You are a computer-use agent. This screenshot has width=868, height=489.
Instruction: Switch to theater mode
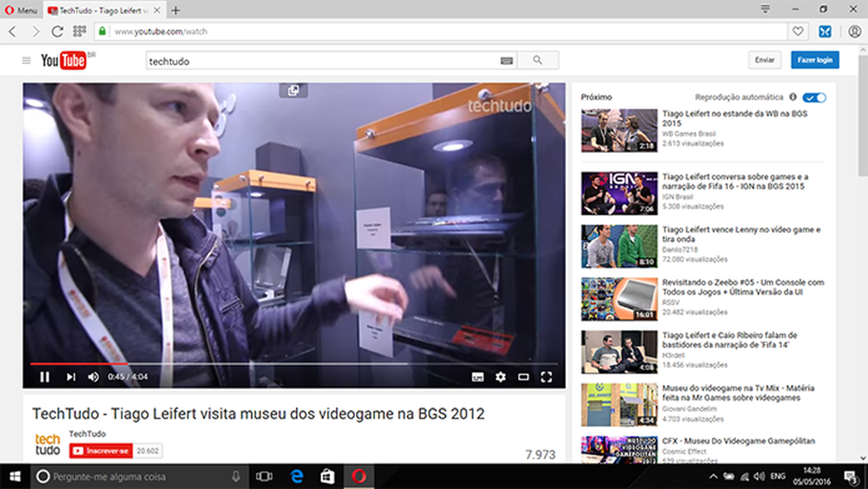click(x=523, y=377)
